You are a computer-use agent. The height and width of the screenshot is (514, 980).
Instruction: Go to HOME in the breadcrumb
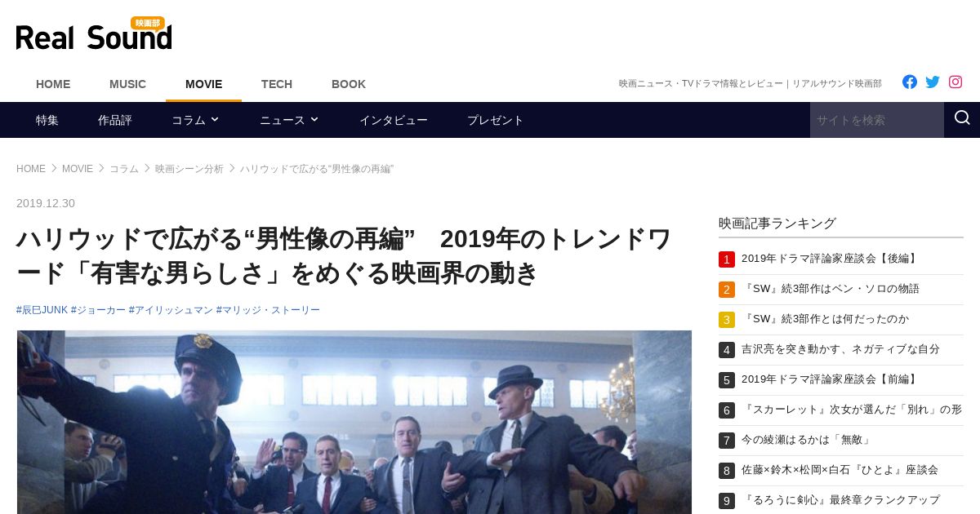click(31, 169)
